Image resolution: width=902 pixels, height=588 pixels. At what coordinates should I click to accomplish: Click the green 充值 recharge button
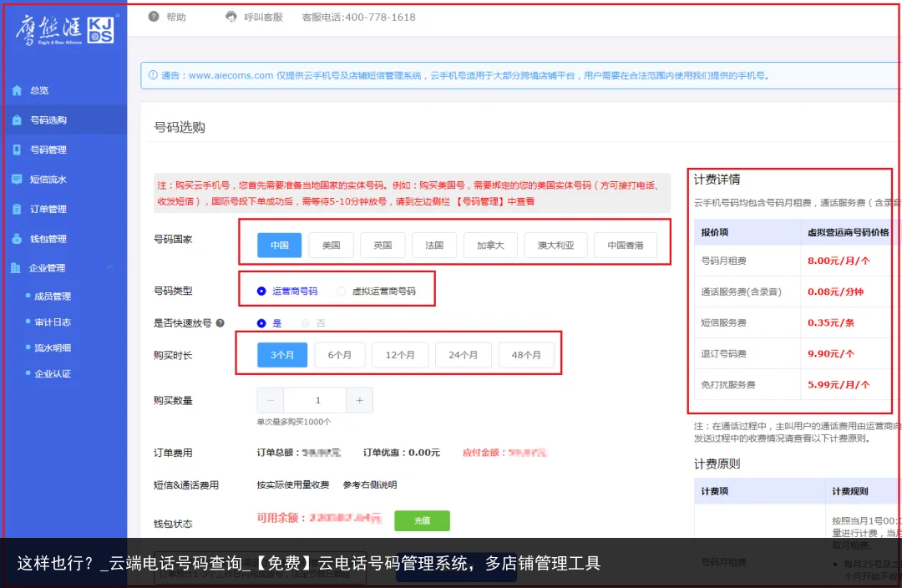point(423,520)
